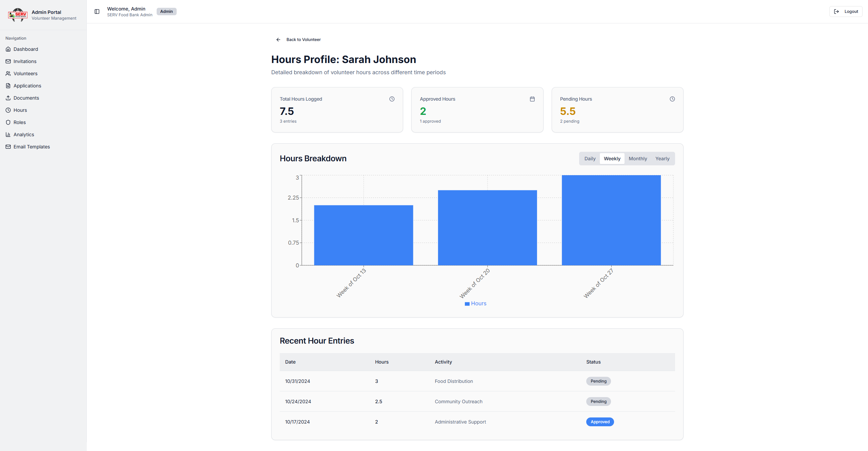Switch to the Yearly breakdown
The width and height of the screenshot is (868, 451).
[662, 159]
